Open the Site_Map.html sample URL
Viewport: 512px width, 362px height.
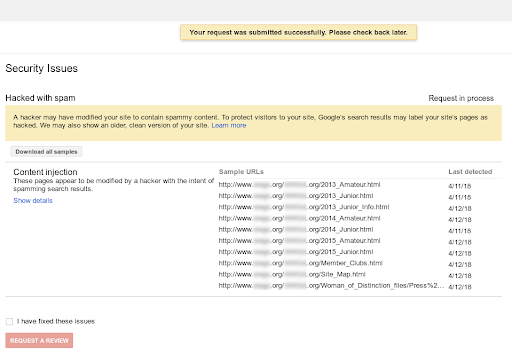tap(292, 274)
